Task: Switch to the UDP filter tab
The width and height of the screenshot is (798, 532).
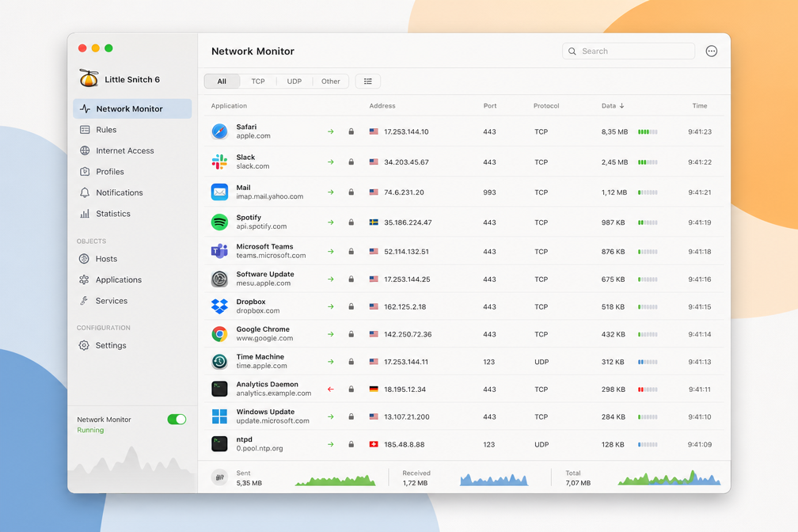Action: pos(294,81)
